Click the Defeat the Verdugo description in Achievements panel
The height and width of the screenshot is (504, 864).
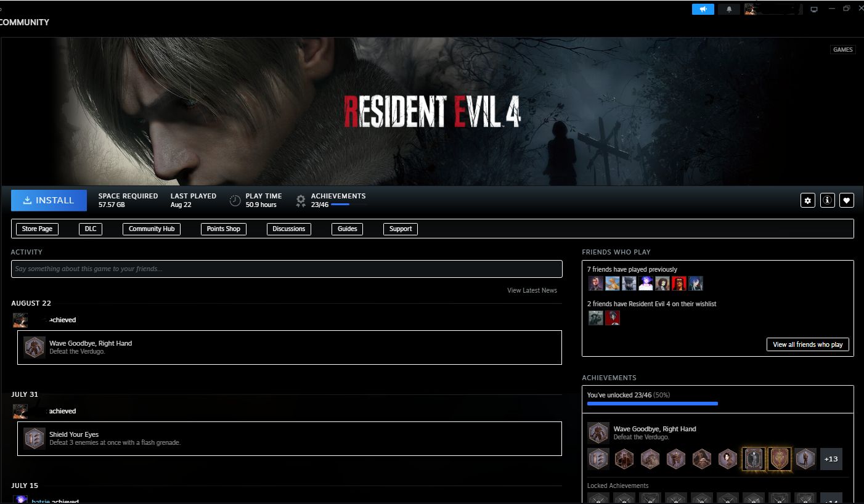[642, 437]
